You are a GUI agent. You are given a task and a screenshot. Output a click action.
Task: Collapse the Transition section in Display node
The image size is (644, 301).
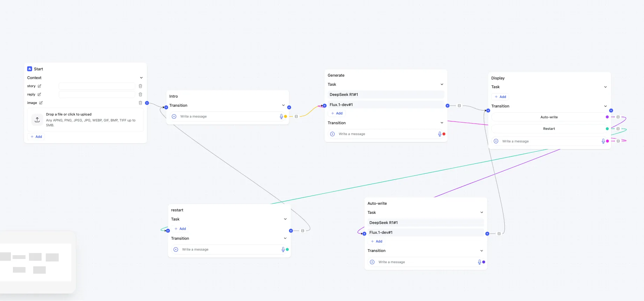pos(605,106)
